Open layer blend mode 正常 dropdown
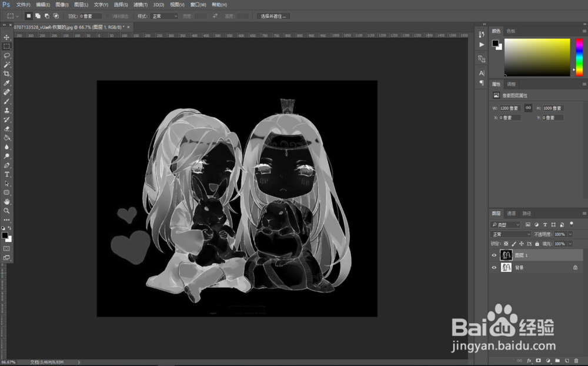 511,234
